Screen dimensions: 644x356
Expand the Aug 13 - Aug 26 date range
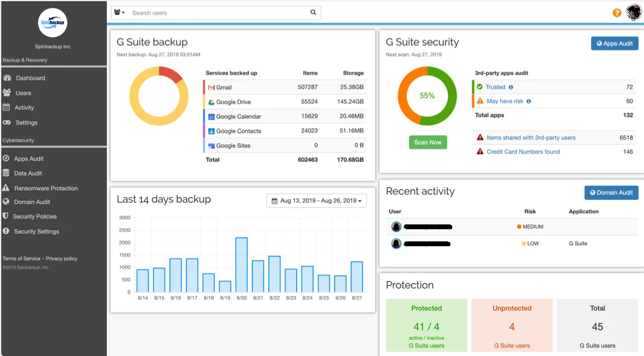click(x=317, y=201)
